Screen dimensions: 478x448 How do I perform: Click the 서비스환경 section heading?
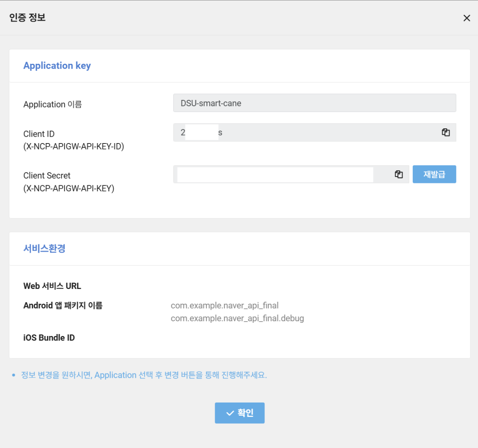click(44, 249)
